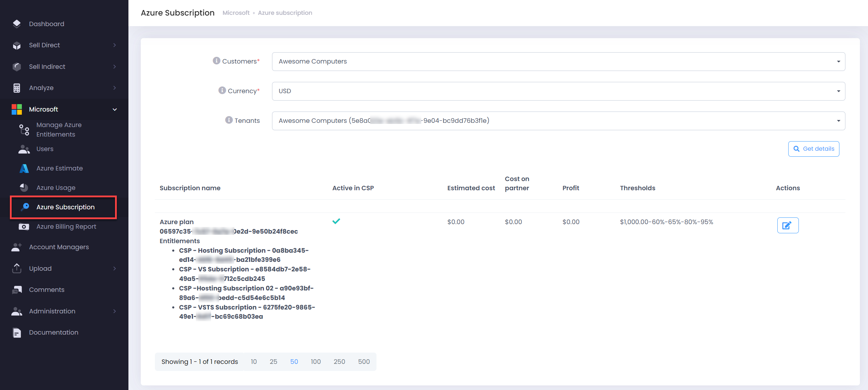Click the Documentation file icon
Screen dimensions: 868x390
click(17, 333)
